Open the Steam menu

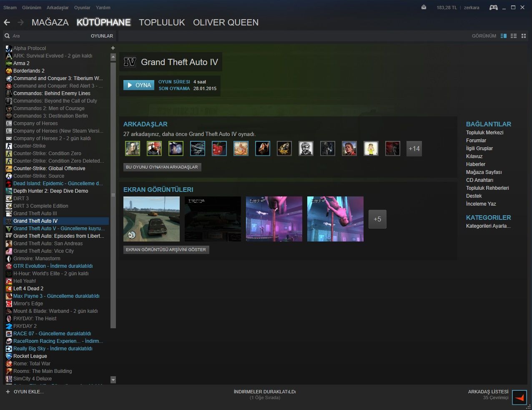(10, 8)
